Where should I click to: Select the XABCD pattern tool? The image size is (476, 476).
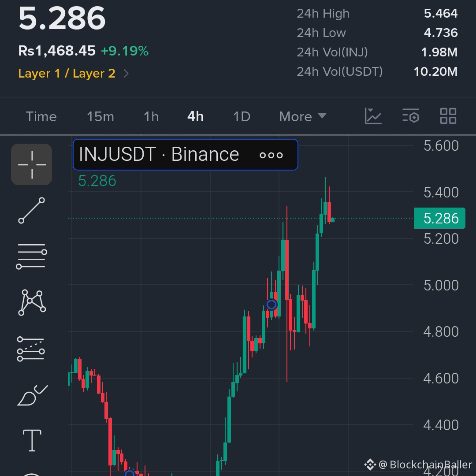point(32,302)
